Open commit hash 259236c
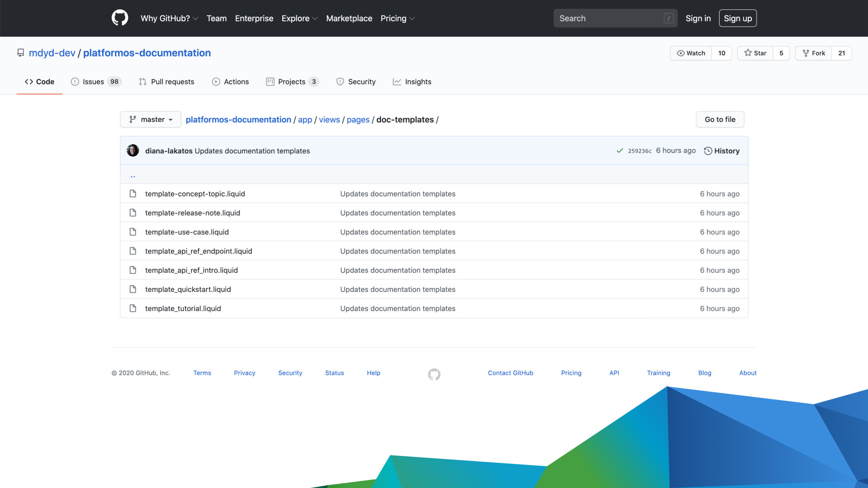Viewport: 868px width, 488px height. [639, 151]
